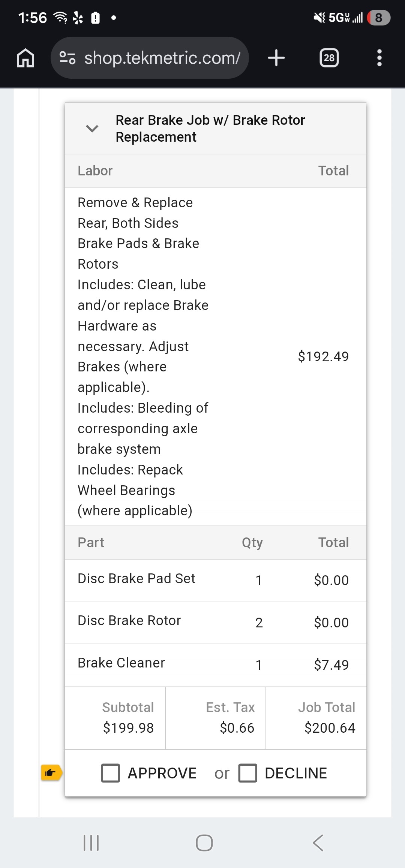Tap the site settings icon in address bar
Viewport: 405px width, 868px height.
[x=67, y=58]
